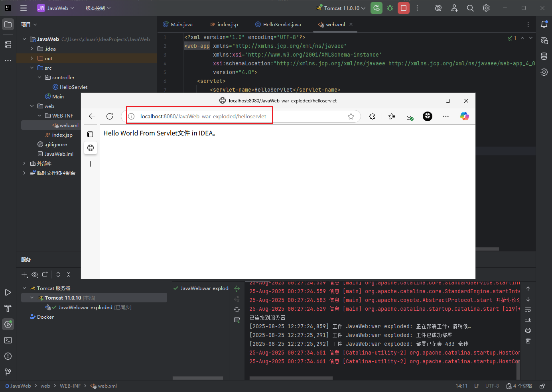The image size is (552, 392).
Task: Open Code With Me add user icon
Action: tap(454, 8)
